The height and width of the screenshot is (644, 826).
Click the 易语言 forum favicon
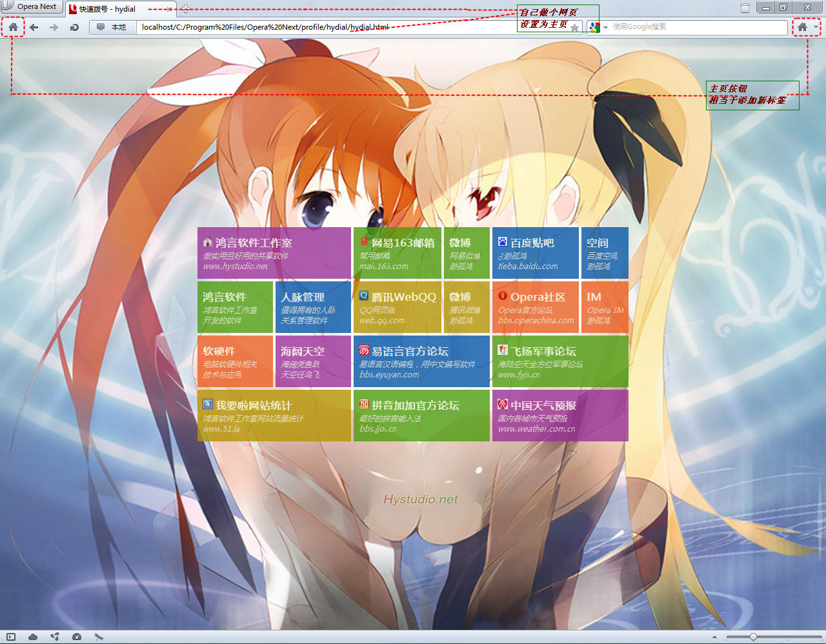click(364, 350)
